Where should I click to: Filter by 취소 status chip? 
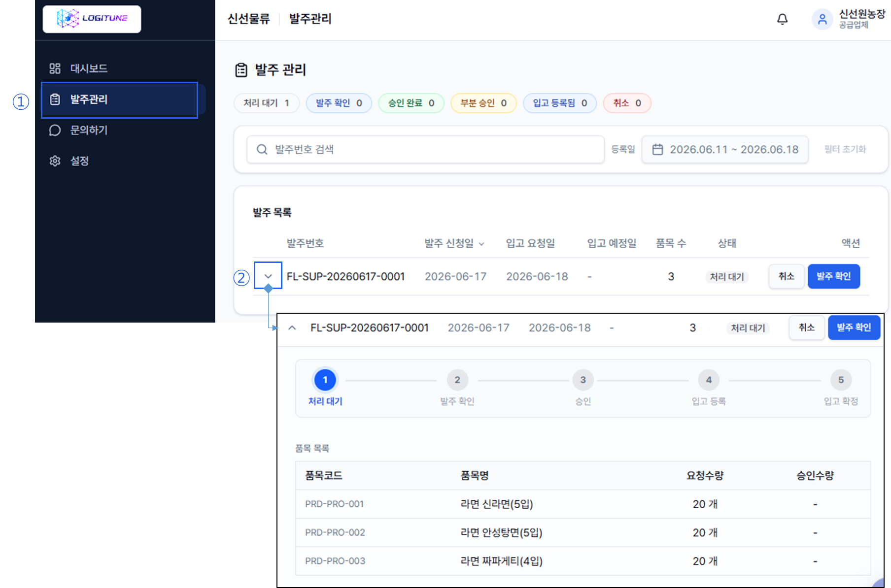click(627, 103)
